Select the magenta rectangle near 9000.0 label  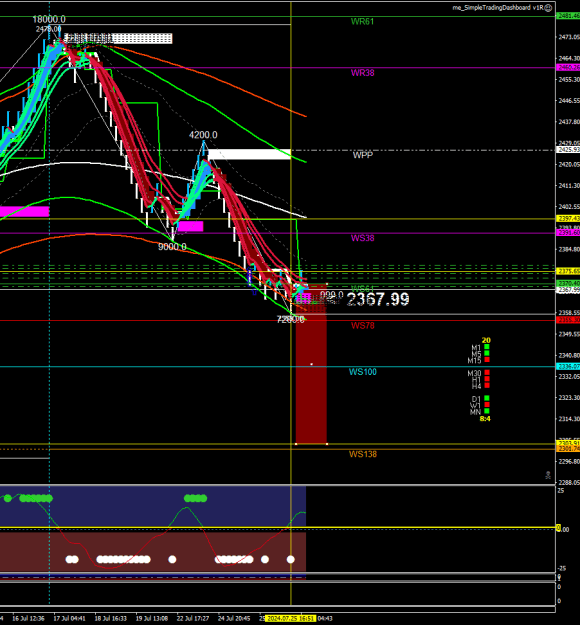click(190, 226)
